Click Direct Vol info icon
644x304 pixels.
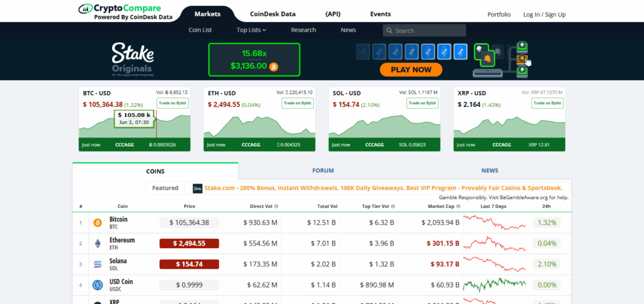coord(276,207)
